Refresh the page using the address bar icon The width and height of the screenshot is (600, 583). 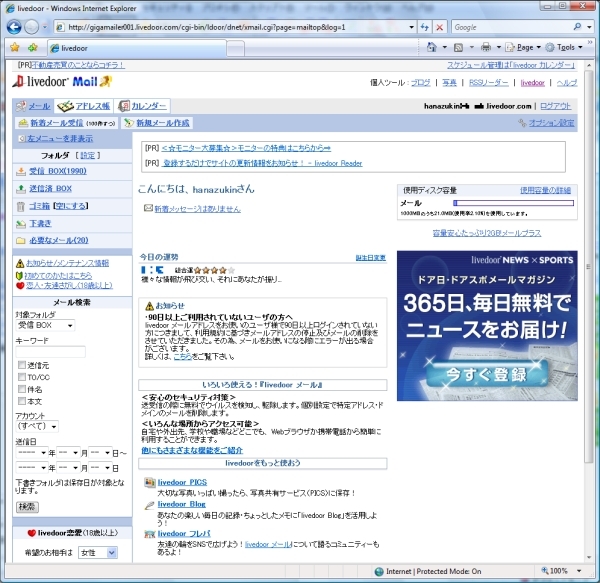[424, 27]
